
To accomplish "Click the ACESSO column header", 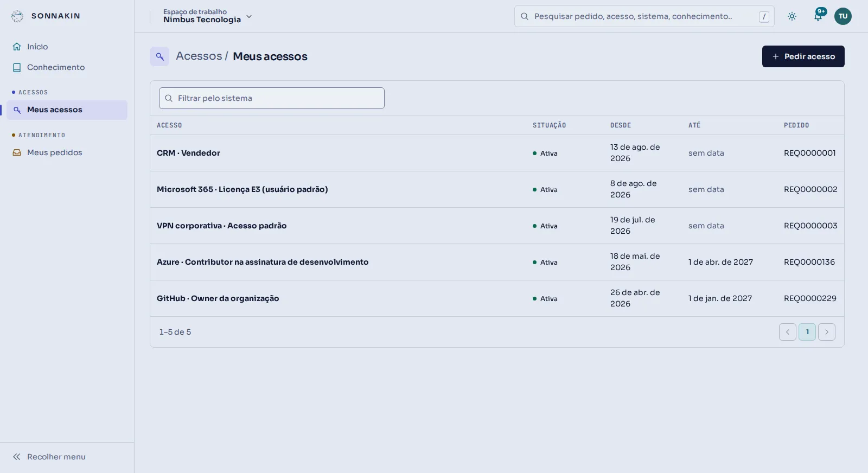I will tap(169, 125).
